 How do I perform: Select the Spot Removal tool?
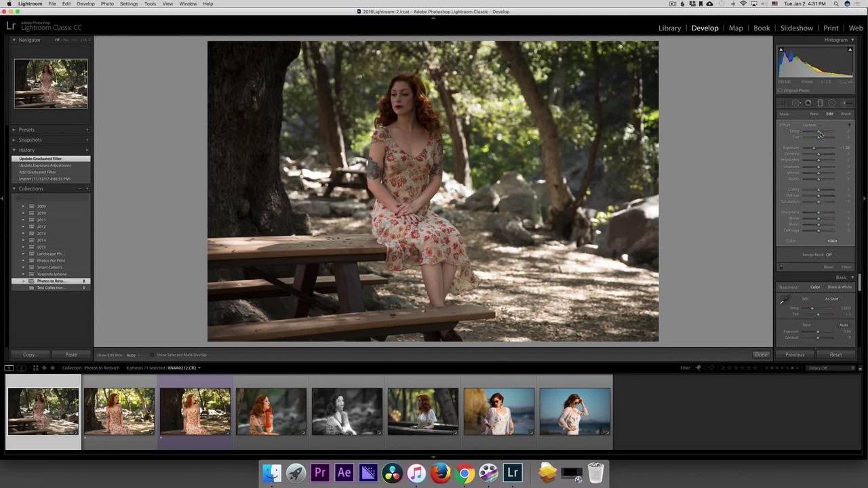click(796, 103)
